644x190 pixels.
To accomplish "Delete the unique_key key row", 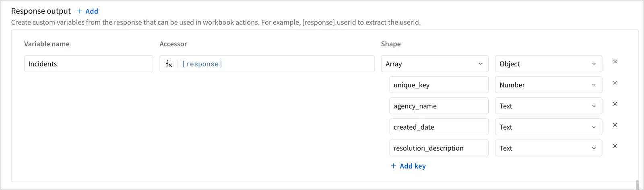I will [615, 83].
